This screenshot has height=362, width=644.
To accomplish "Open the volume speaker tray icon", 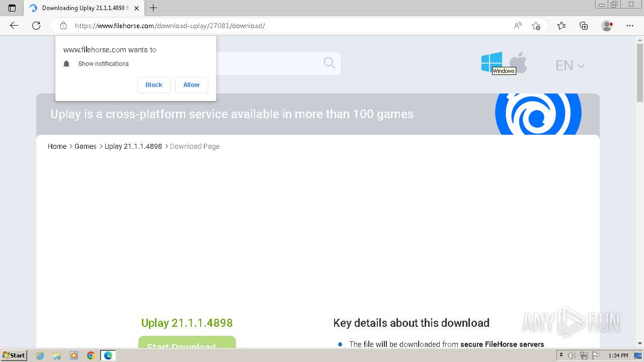I will coord(572,355).
